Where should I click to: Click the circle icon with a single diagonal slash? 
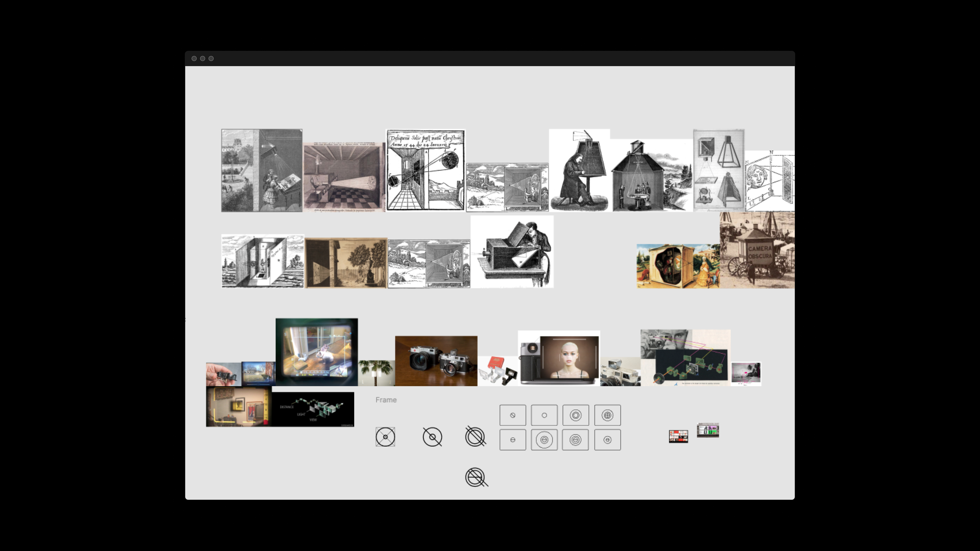pos(433,437)
